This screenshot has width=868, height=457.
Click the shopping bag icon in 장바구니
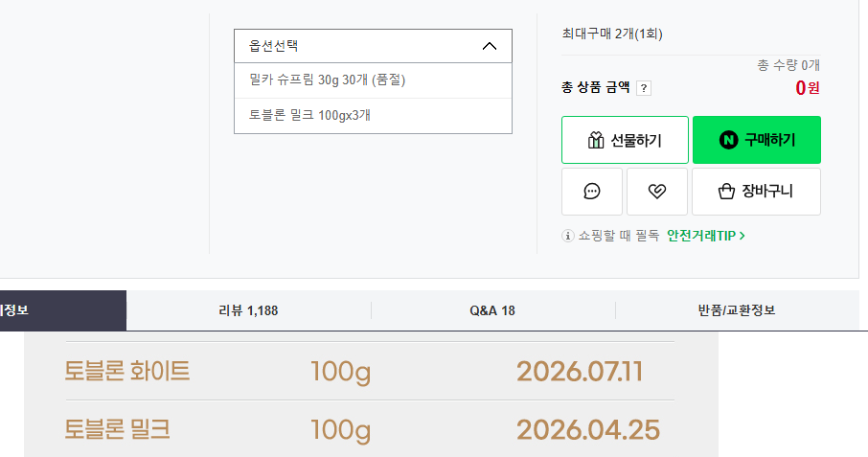click(726, 192)
